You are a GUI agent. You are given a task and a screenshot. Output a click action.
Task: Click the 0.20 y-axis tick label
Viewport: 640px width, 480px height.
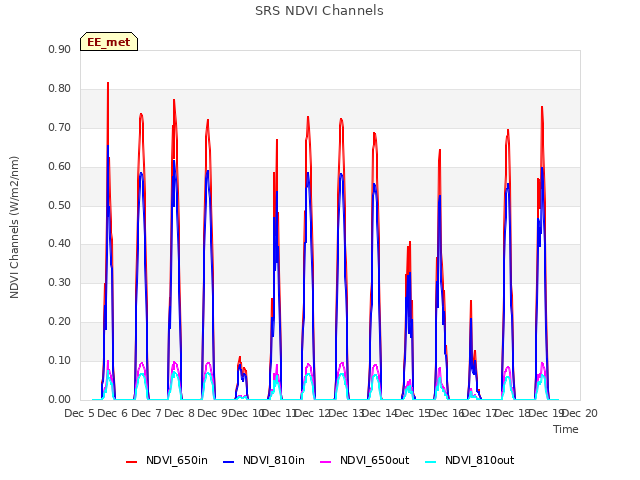pos(60,322)
